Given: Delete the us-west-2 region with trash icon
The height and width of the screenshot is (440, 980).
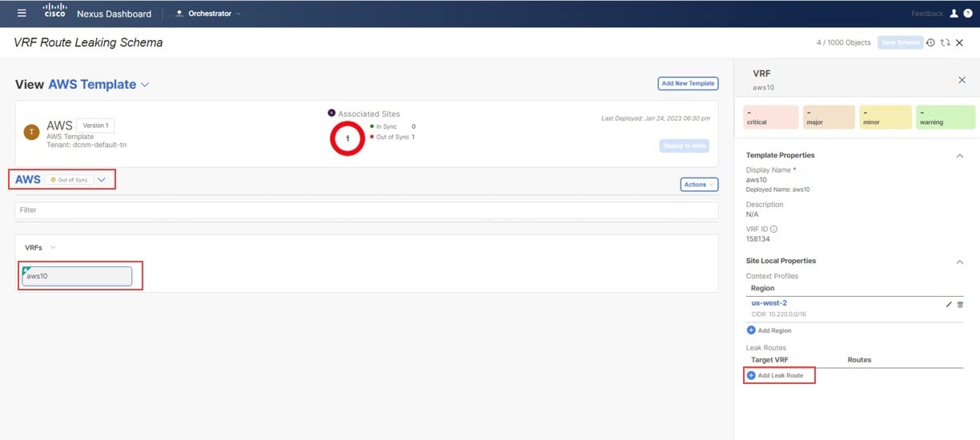Looking at the screenshot, I should coord(960,305).
